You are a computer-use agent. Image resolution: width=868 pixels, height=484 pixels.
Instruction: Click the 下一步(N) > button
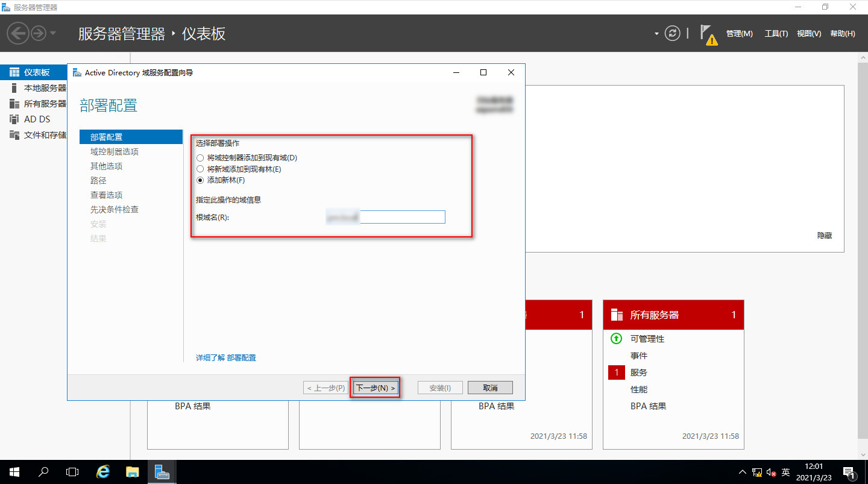coord(376,388)
